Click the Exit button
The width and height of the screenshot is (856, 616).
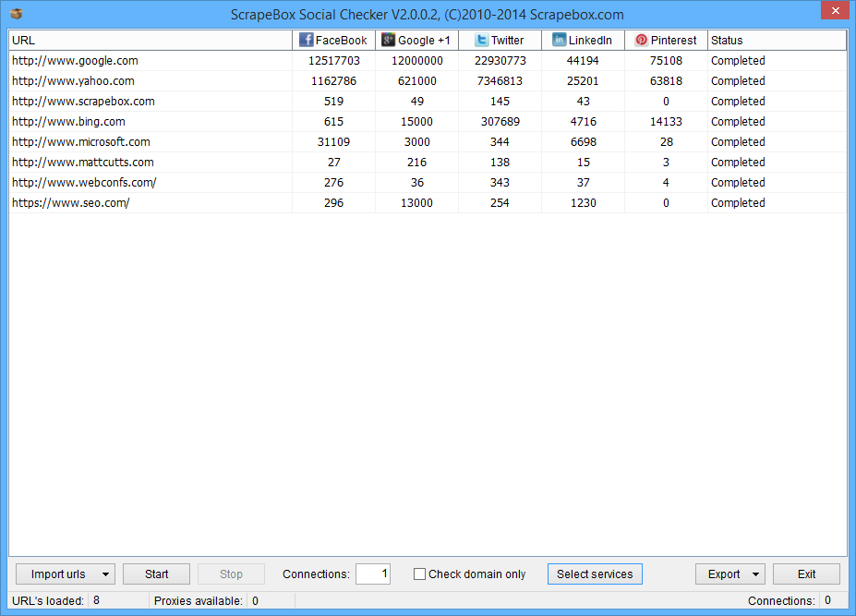coord(806,574)
